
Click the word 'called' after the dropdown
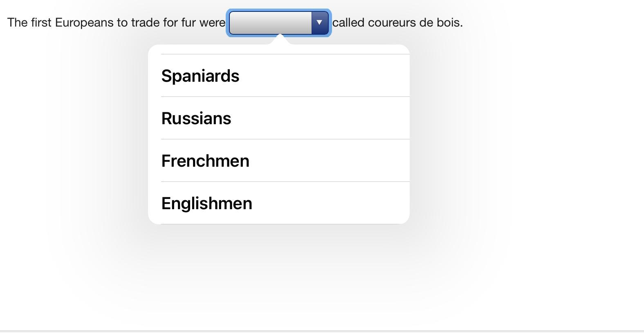click(x=348, y=22)
